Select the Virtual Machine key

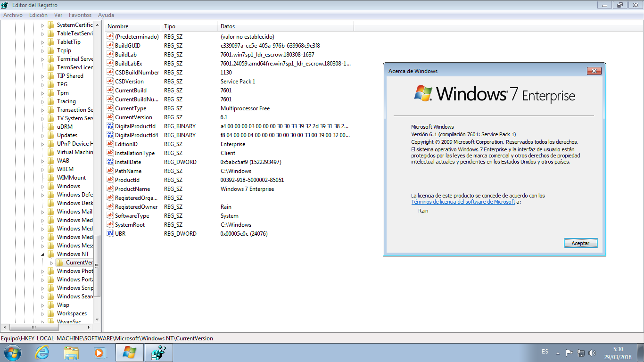74,152
